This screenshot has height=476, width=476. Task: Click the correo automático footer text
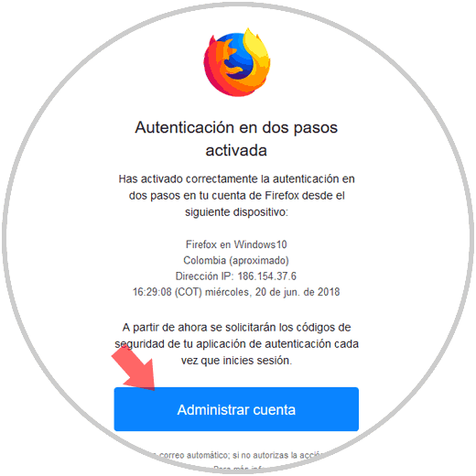click(x=193, y=455)
